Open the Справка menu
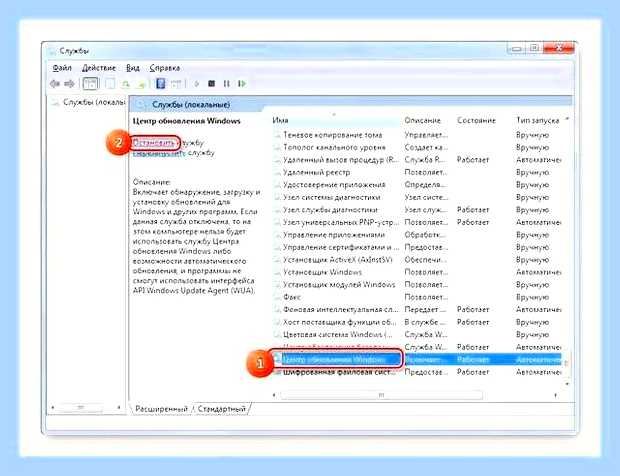The image size is (620, 476). (165, 68)
